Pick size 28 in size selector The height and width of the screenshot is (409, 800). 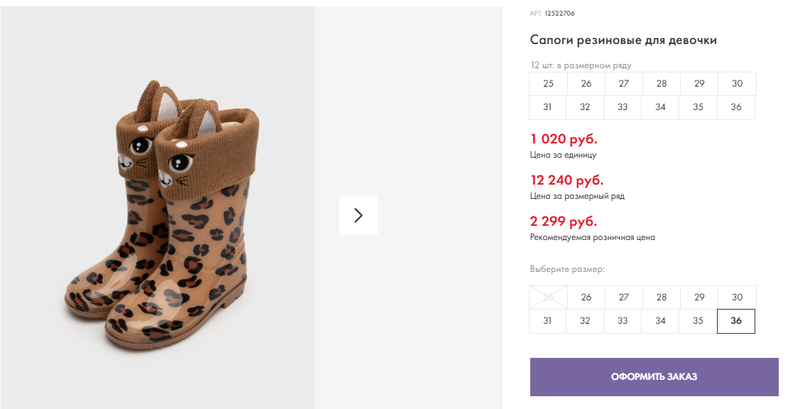click(x=662, y=297)
